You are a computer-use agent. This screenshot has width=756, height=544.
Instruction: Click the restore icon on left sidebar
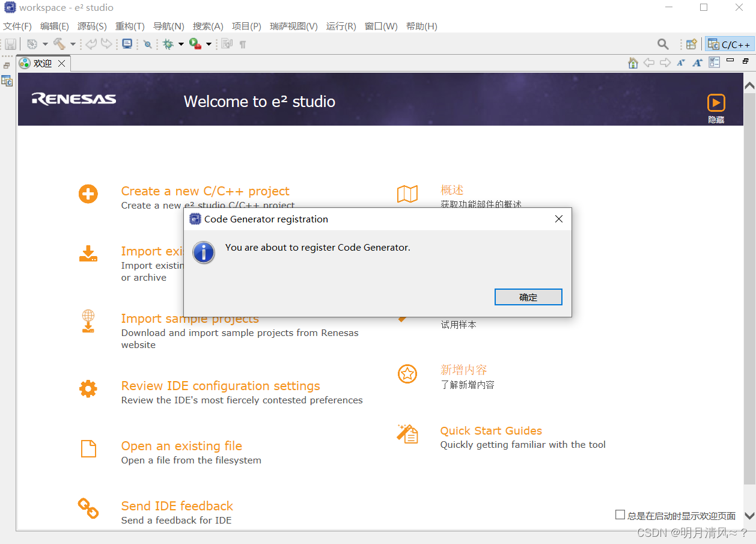click(x=7, y=66)
